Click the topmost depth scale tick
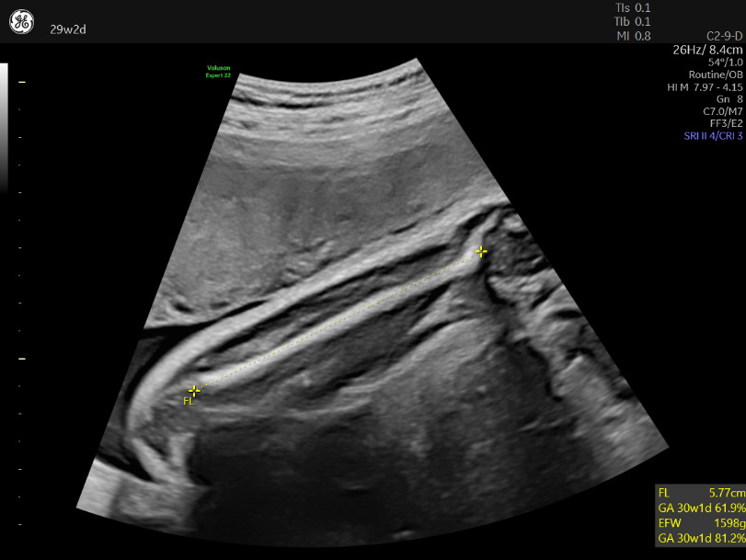Viewport: 746px width, 560px height. coord(23,82)
